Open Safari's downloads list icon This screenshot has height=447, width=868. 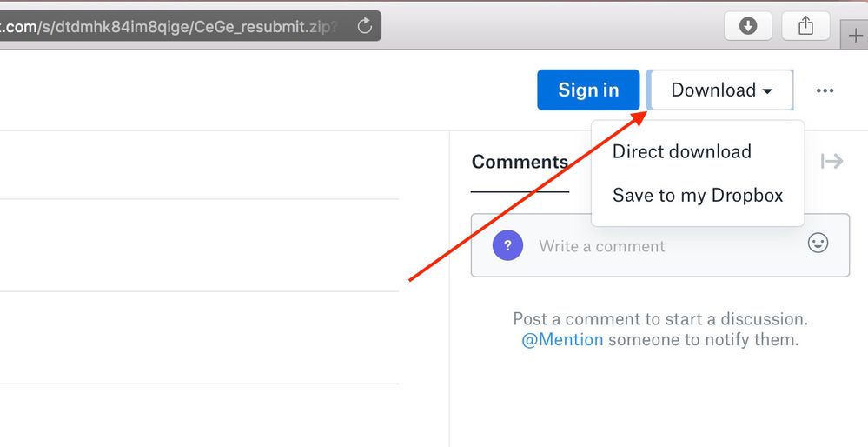748,26
